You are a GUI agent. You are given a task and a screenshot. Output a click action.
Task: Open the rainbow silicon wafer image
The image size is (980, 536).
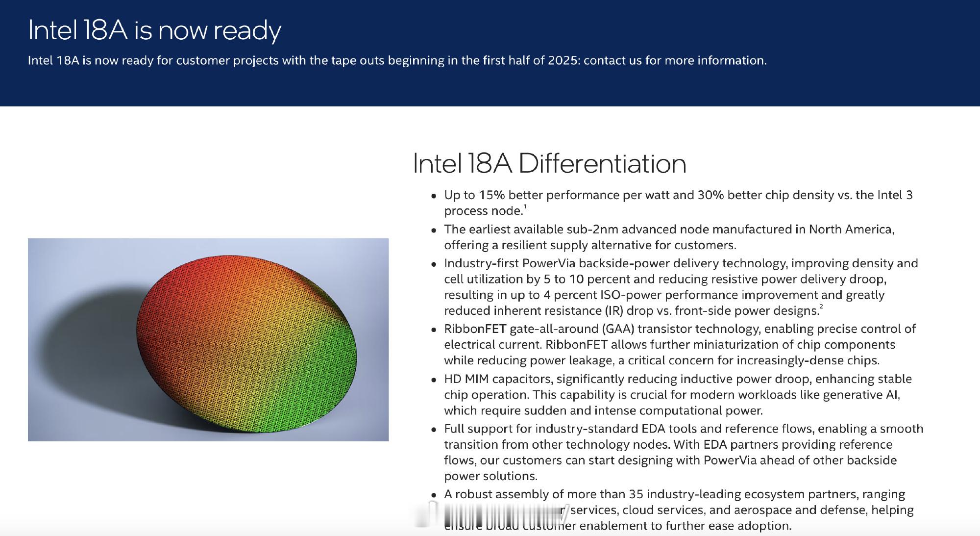click(x=208, y=340)
